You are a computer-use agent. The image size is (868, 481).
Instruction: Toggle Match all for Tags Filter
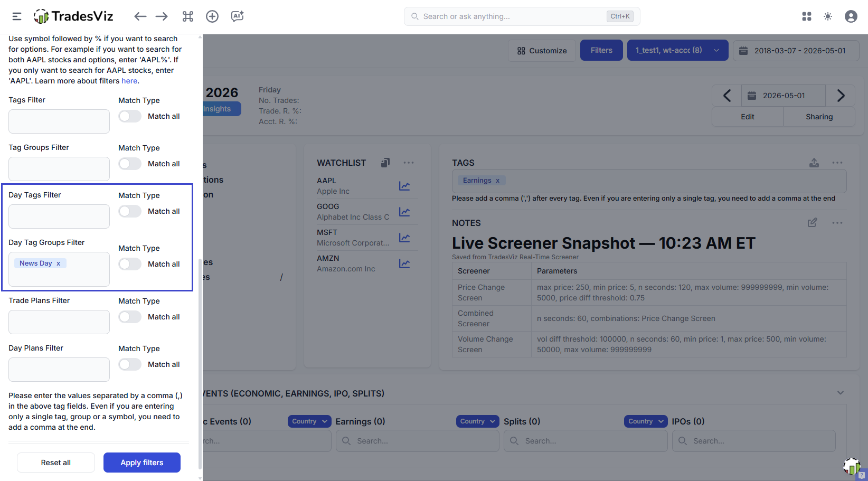pos(130,116)
